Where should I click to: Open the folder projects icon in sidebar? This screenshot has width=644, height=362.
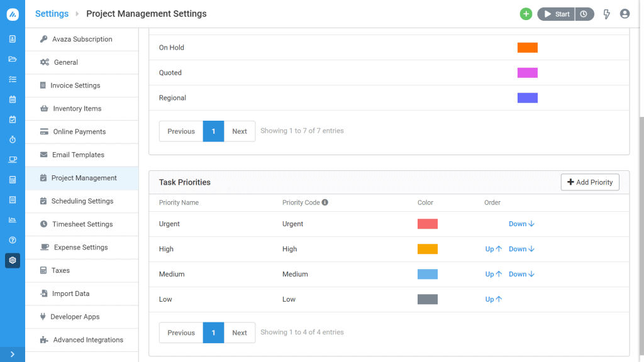coord(13,59)
